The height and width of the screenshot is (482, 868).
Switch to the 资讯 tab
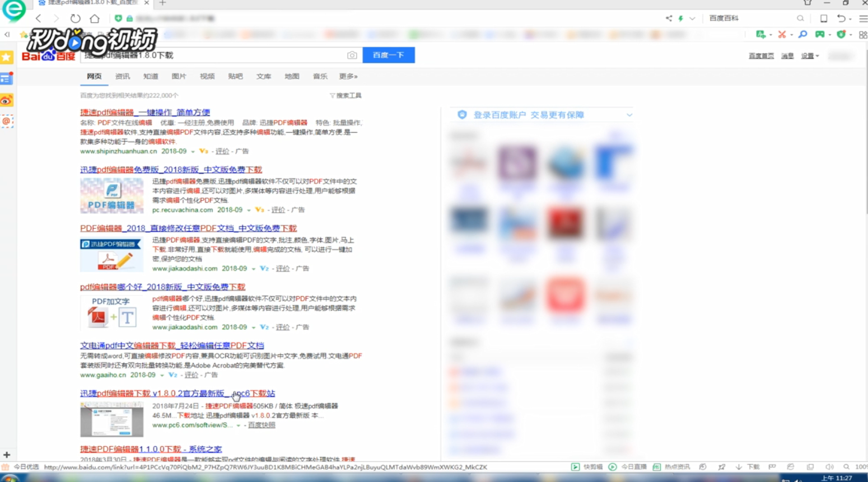tap(122, 76)
